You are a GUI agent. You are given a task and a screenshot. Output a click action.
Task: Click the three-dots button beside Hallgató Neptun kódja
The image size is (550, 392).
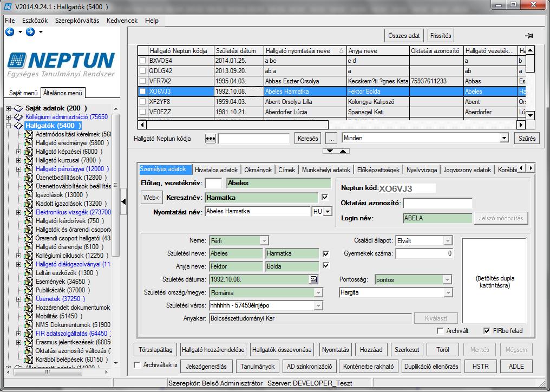211,139
